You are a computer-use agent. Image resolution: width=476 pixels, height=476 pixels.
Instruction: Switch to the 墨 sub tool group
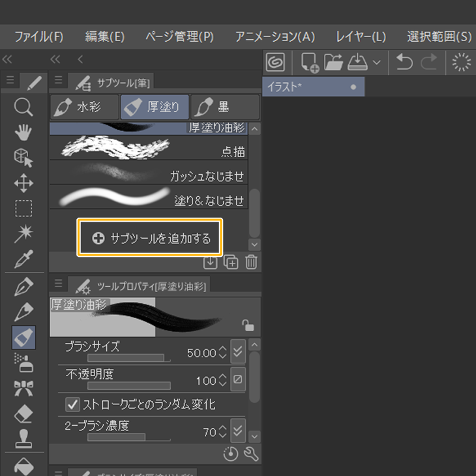[225, 107]
